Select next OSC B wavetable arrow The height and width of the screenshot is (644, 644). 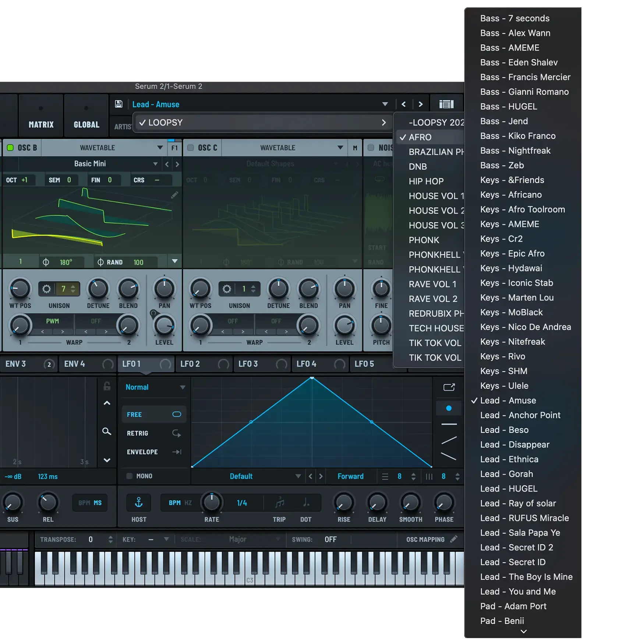click(x=177, y=164)
